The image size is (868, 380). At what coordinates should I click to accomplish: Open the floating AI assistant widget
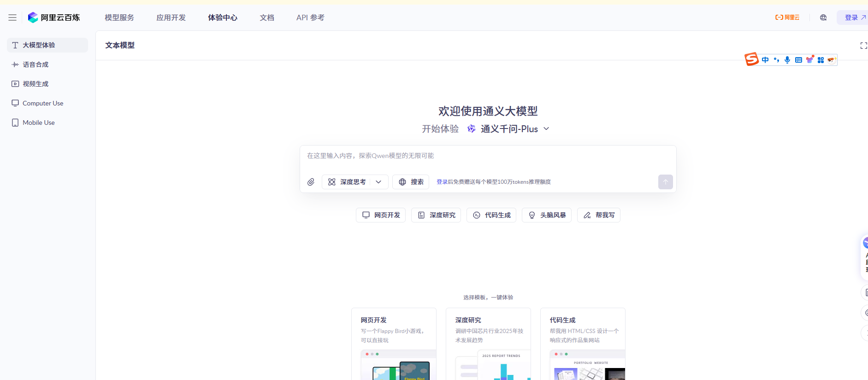[865, 257]
